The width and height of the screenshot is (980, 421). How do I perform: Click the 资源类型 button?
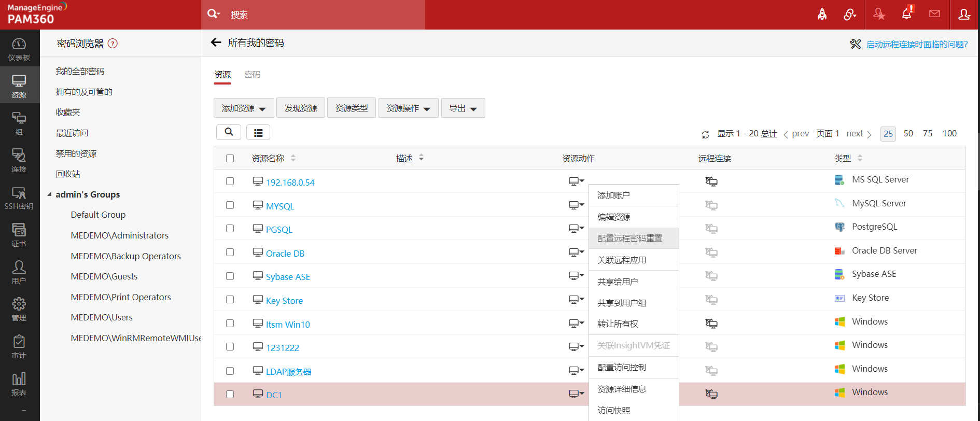352,108
